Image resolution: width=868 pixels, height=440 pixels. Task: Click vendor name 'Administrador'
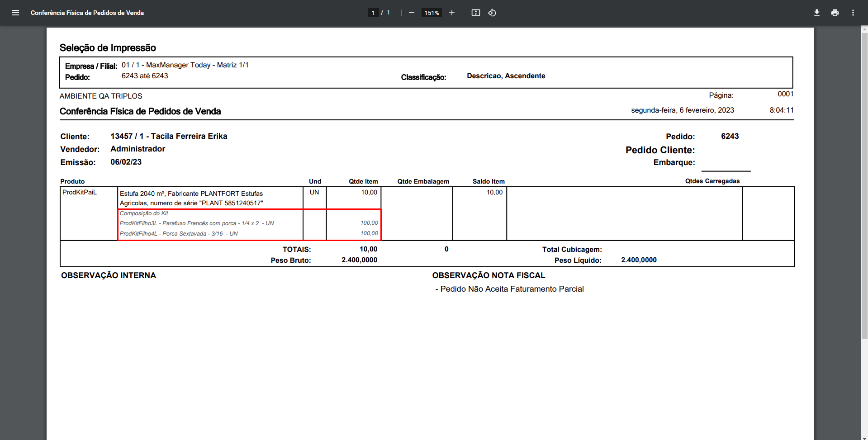138,149
